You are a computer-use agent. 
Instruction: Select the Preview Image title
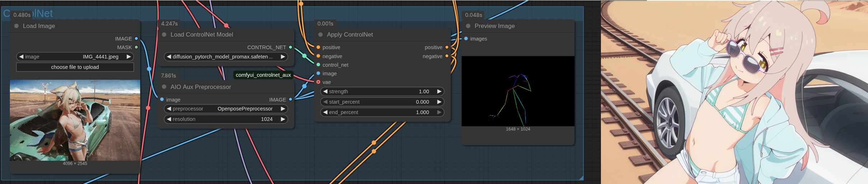point(495,26)
